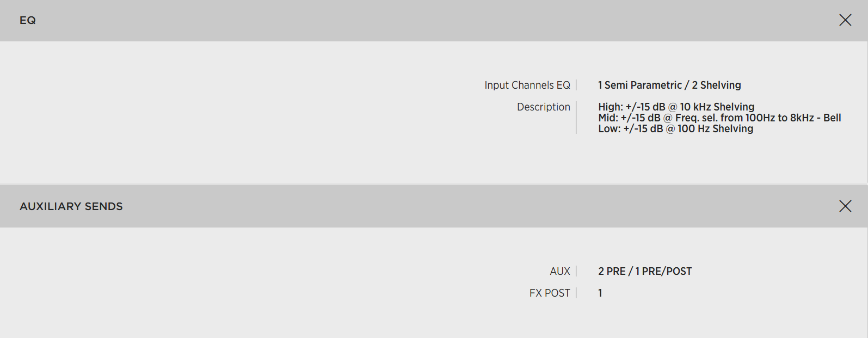Click the vertical divider beside Description
Screen dimensions: 868x338
tap(576, 118)
